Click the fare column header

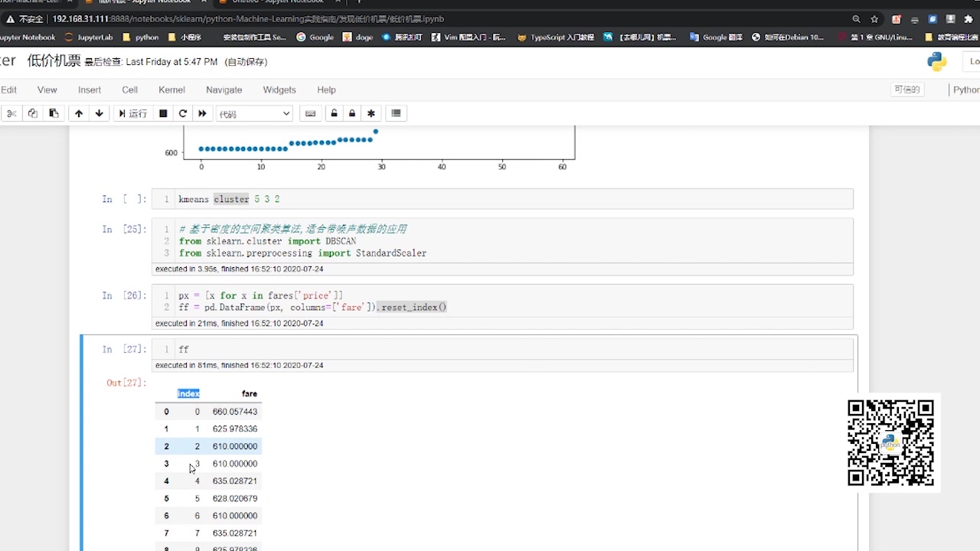click(250, 393)
